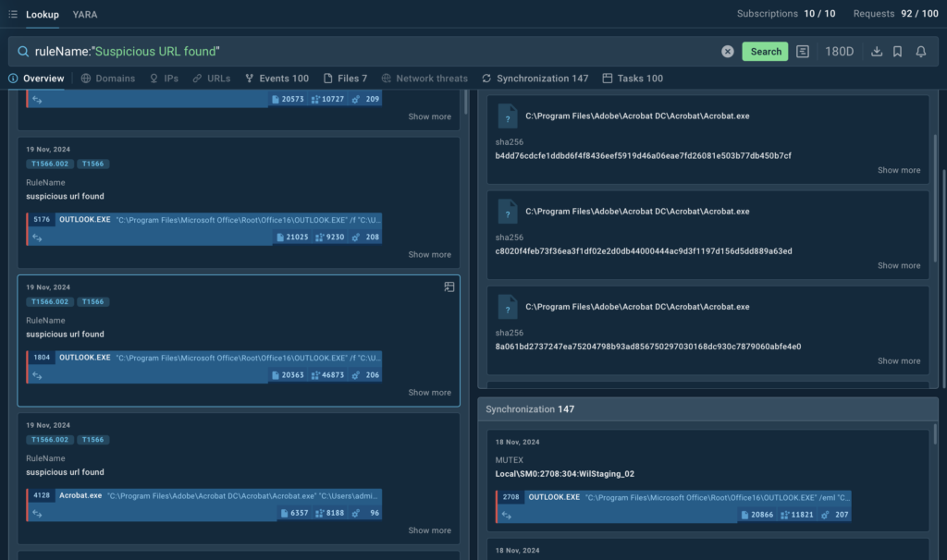947x560 pixels.
Task: Select the Synchronization 147 tab
Action: pyautogui.click(x=535, y=79)
